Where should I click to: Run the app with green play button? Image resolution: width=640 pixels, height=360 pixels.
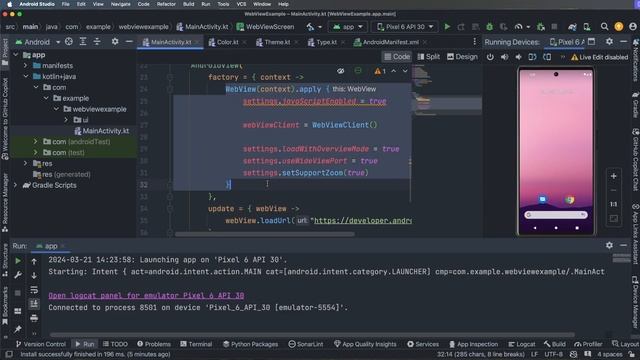[447, 27]
